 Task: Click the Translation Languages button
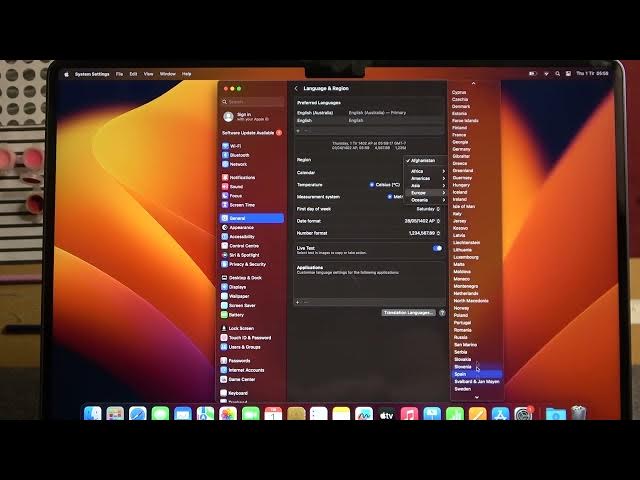click(x=408, y=313)
